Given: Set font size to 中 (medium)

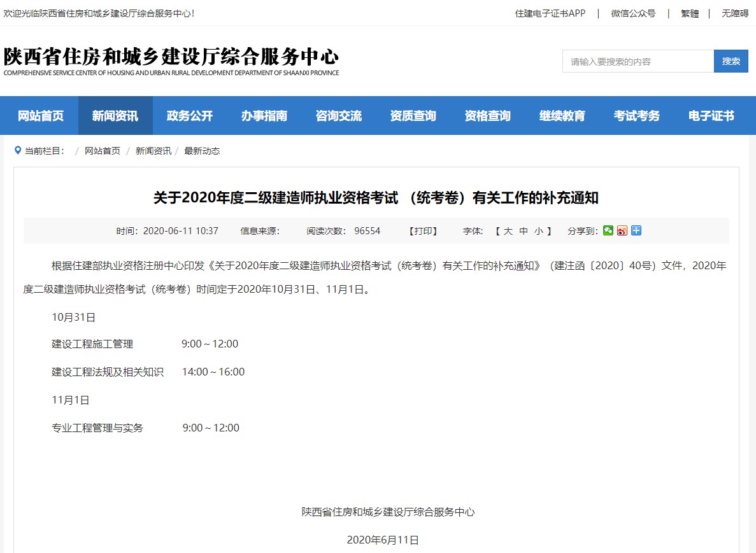Looking at the screenshot, I should pos(524,231).
